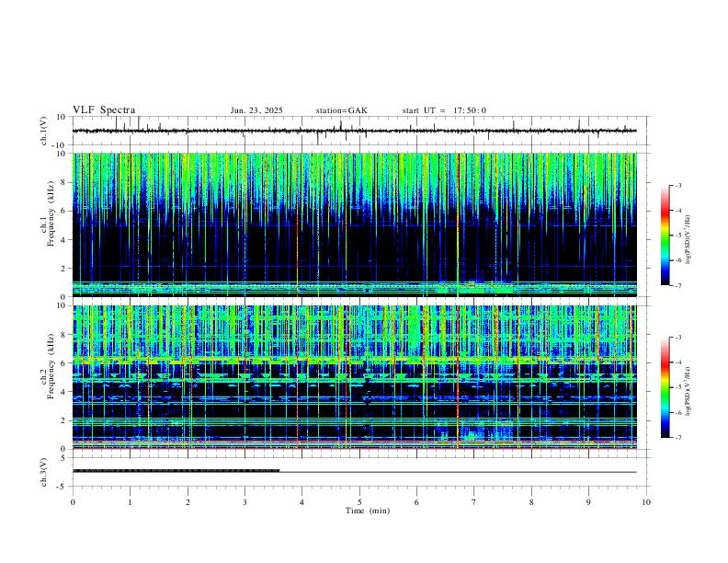Image resolution: width=728 pixels, height=563 pixels.
Task: Click tick label '4' on the Time axis
Action: point(302,502)
